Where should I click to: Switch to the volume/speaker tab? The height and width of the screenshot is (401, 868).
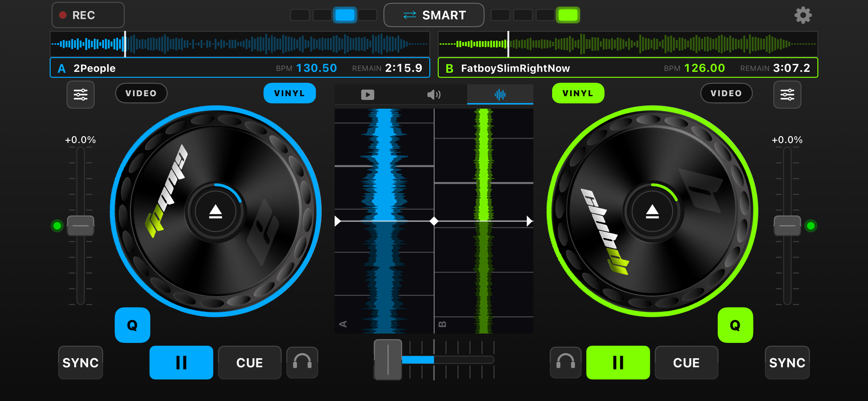(x=434, y=95)
